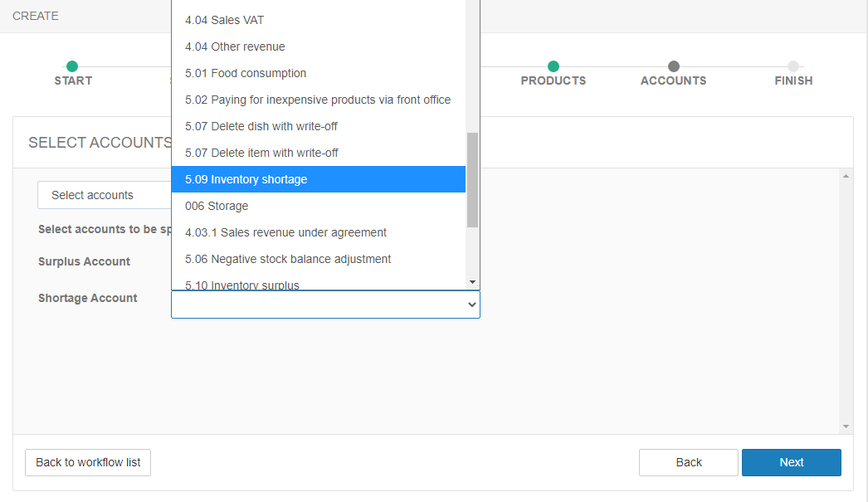Select '4.03.1 Sales revenue under agreement'

point(318,232)
